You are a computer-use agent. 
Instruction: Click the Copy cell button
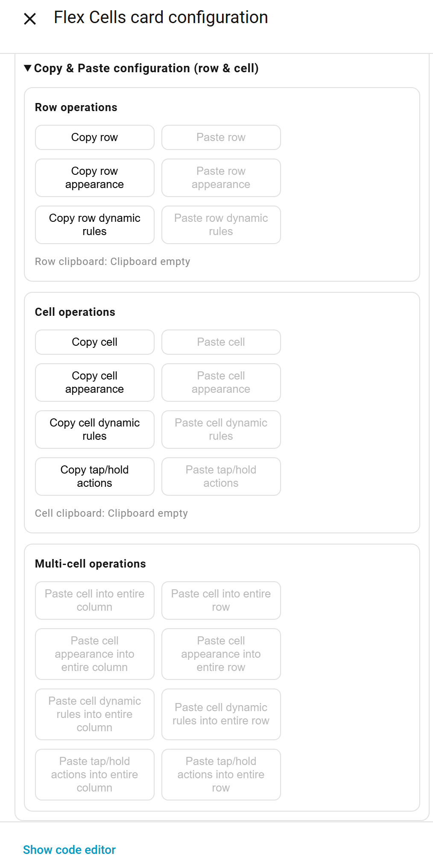[x=94, y=342]
